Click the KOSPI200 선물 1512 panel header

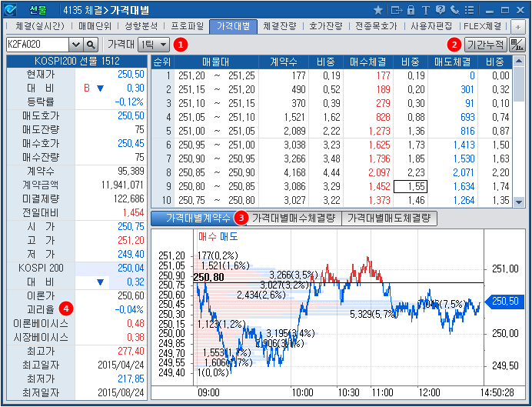coord(77,61)
